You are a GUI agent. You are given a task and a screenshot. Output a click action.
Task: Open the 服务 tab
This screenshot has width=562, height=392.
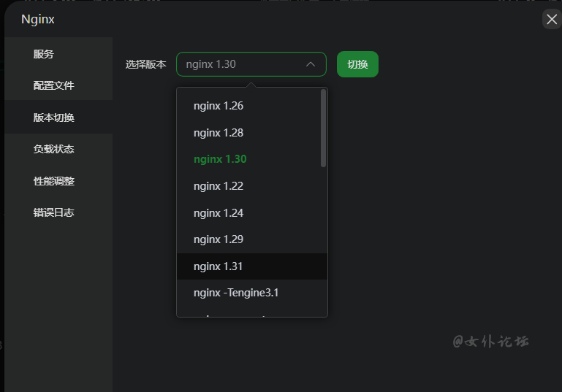[58, 54]
